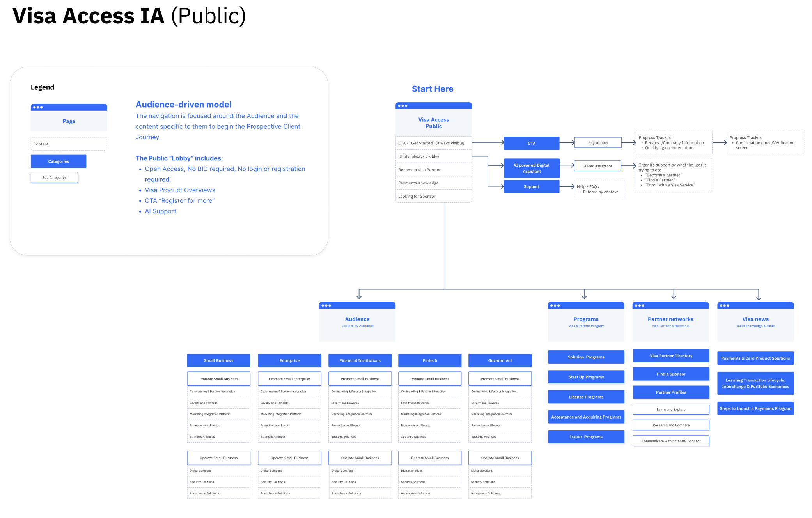Click the AI Support bullet

pyautogui.click(x=161, y=211)
